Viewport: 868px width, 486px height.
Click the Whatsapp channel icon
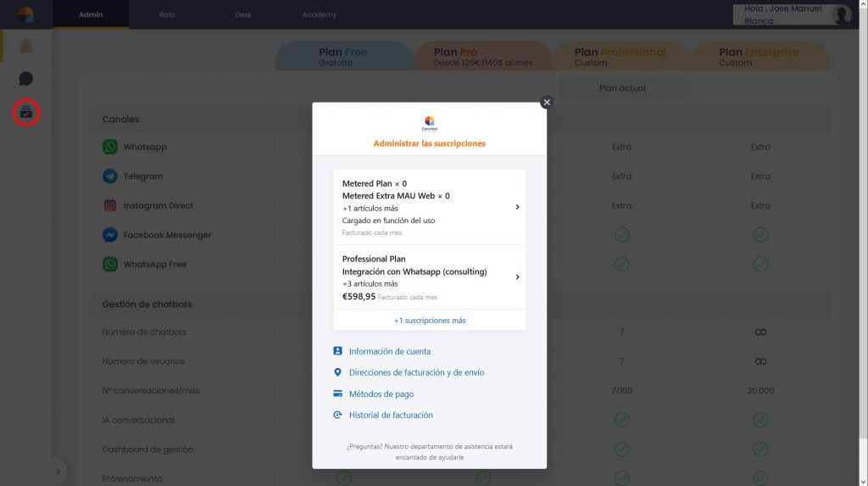pos(110,147)
